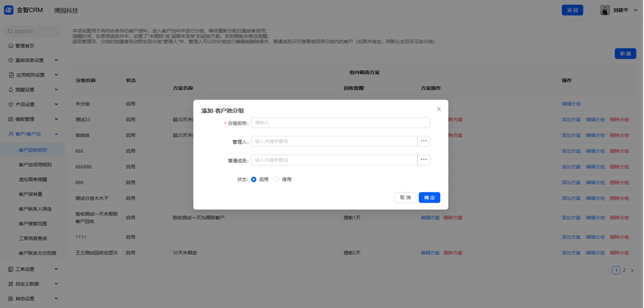Viewport: 644px width, 308px height.
Task: Open member picker ellipsis for 管理人
Action: [424, 141]
